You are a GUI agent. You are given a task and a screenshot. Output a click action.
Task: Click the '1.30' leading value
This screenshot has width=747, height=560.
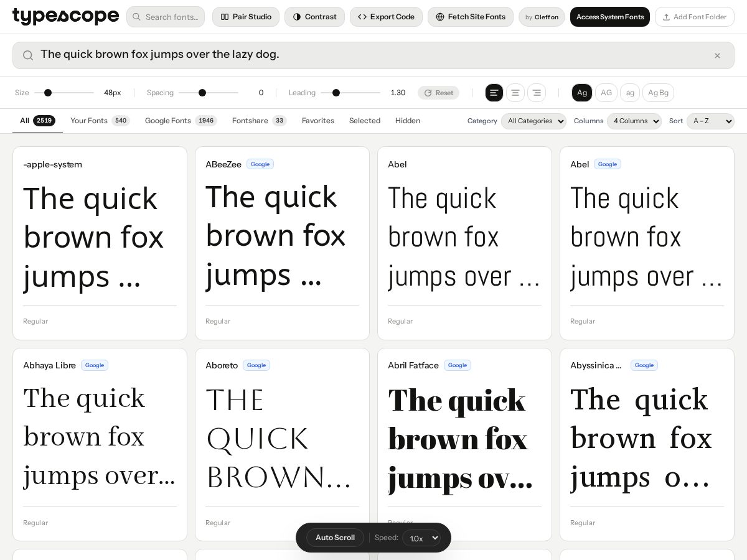(398, 93)
